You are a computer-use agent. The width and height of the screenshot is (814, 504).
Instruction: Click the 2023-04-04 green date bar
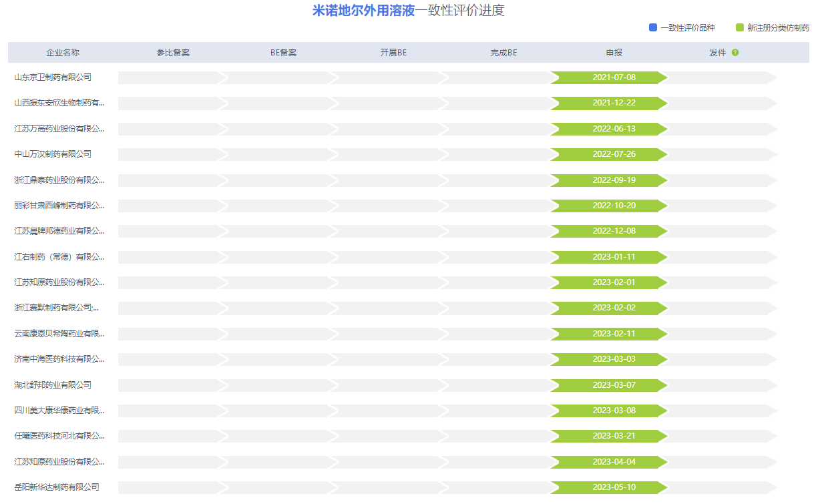[609, 462]
